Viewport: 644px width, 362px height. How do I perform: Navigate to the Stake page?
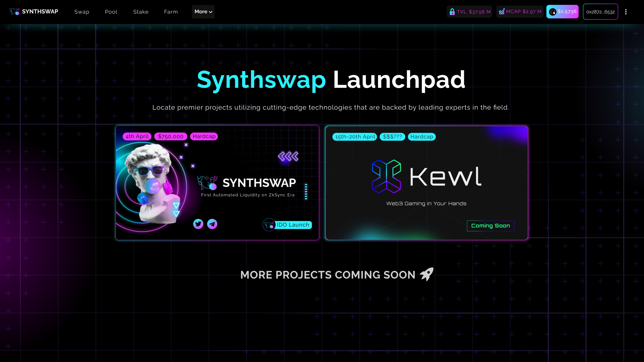(141, 12)
